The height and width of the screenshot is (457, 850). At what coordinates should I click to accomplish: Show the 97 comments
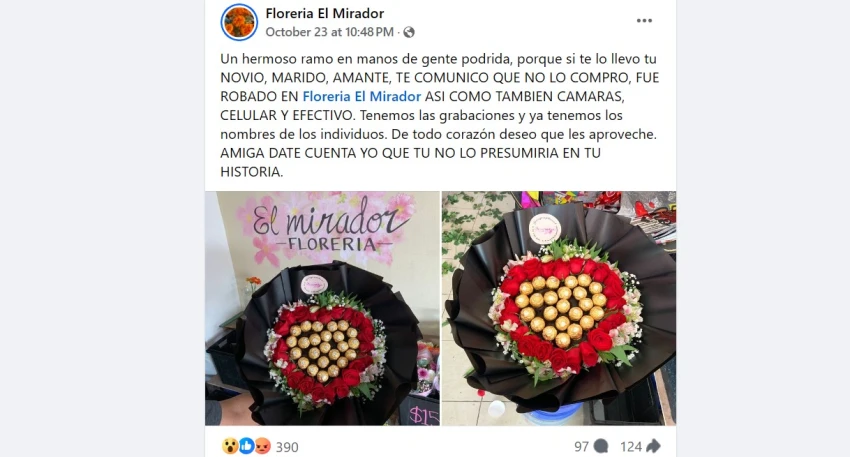click(582, 447)
